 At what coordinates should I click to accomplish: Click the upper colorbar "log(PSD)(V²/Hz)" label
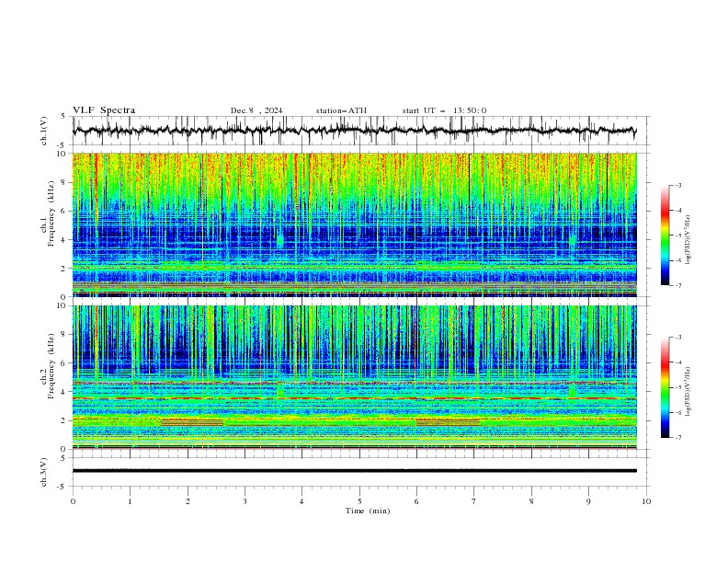coord(688,240)
